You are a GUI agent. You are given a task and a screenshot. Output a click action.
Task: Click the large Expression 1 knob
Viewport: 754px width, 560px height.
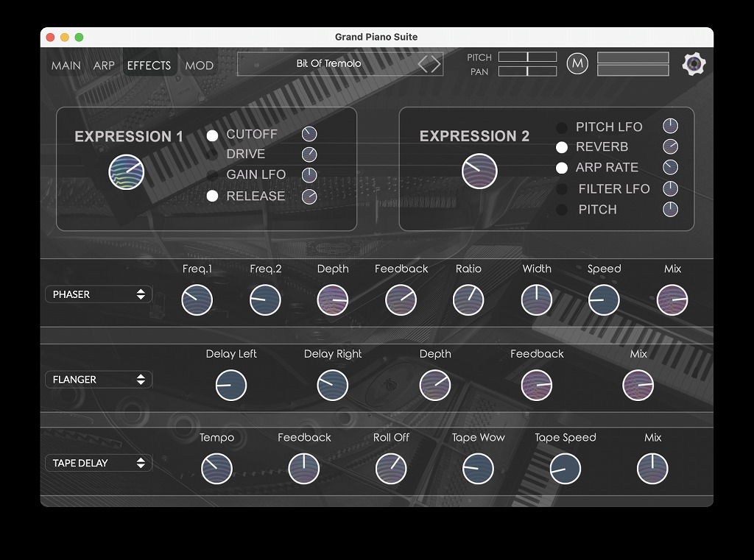(127, 172)
